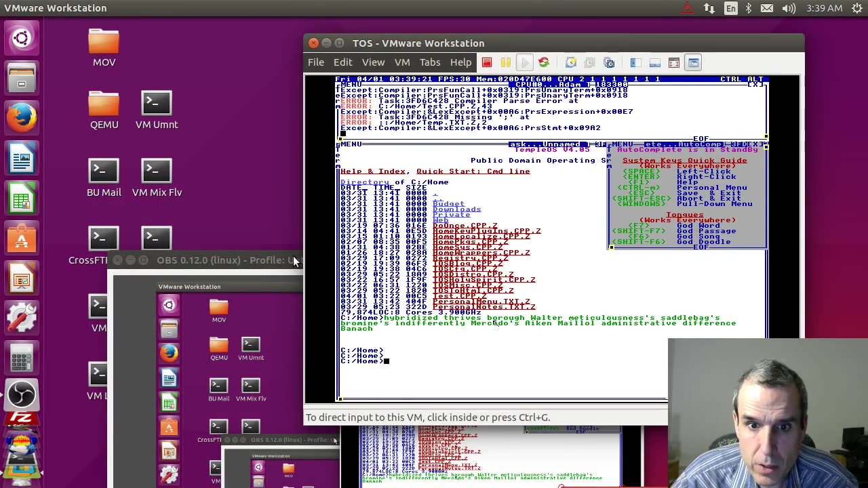Open the Bluetooth indicator in the top panel
The image size is (868, 488).
749,8
